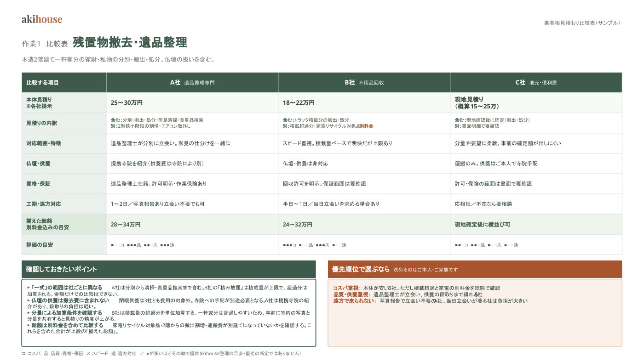Click the B社 不用品回収 column header
The width and height of the screenshot is (644, 362).
pyautogui.click(x=364, y=83)
